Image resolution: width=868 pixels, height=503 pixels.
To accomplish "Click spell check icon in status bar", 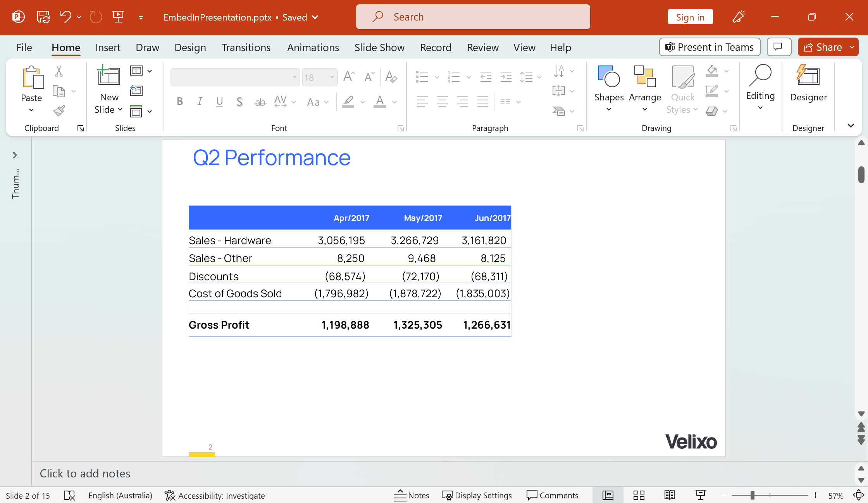I will (x=70, y=495).
